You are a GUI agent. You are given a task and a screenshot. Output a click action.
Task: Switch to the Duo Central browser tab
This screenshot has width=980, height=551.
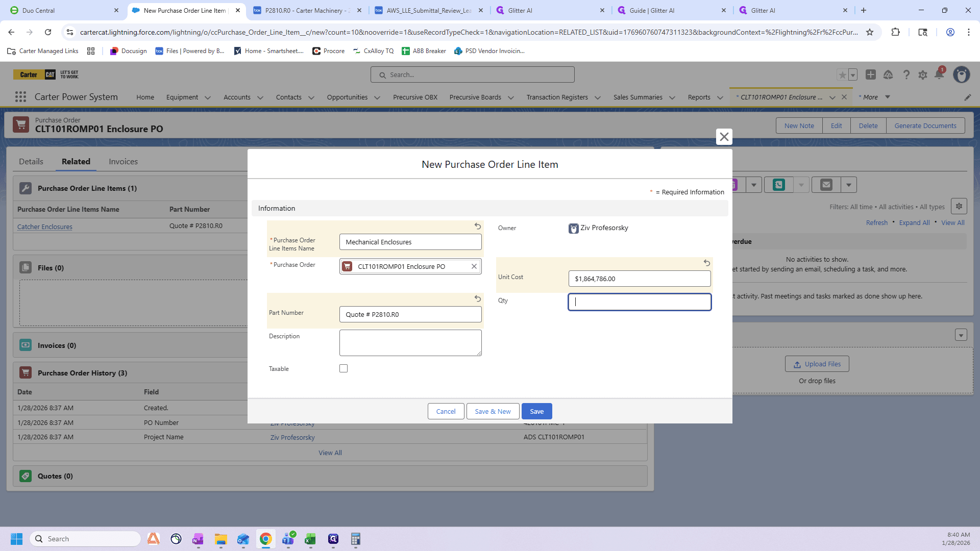pyautogui.click(x=64, y=10)
